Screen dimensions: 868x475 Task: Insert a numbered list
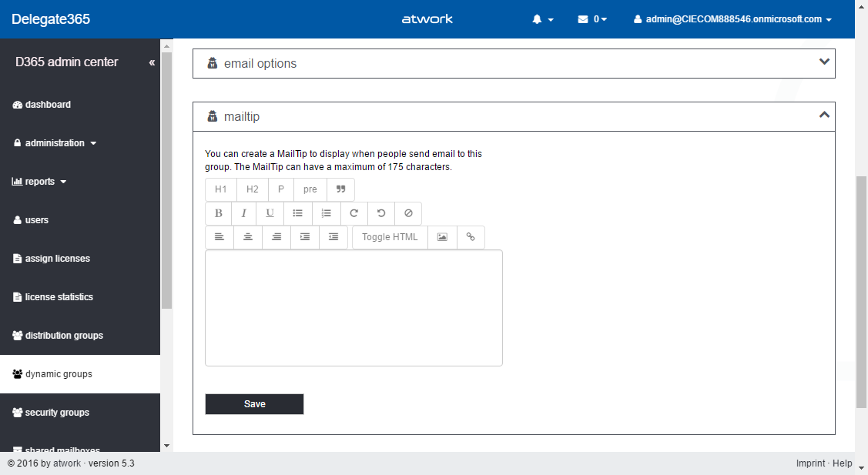327,213
